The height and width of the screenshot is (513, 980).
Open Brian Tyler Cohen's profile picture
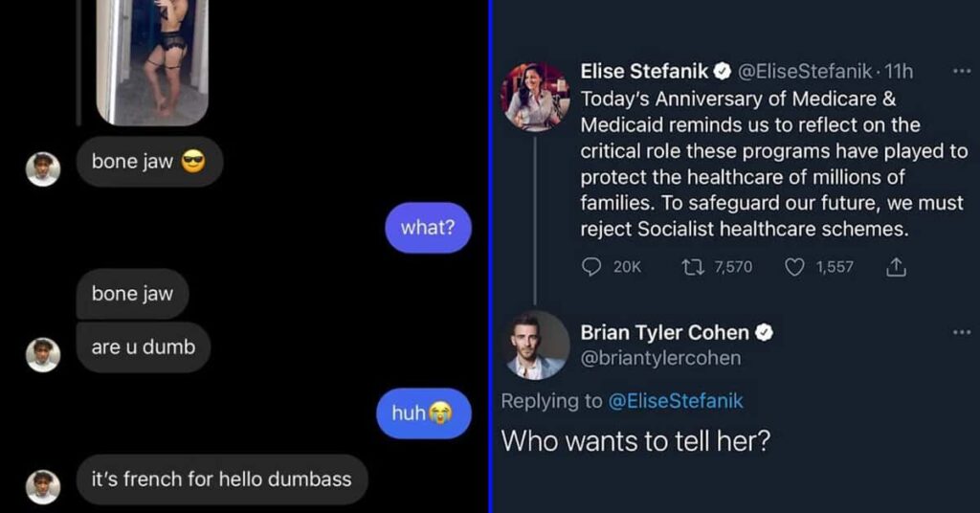click(536, 346)
